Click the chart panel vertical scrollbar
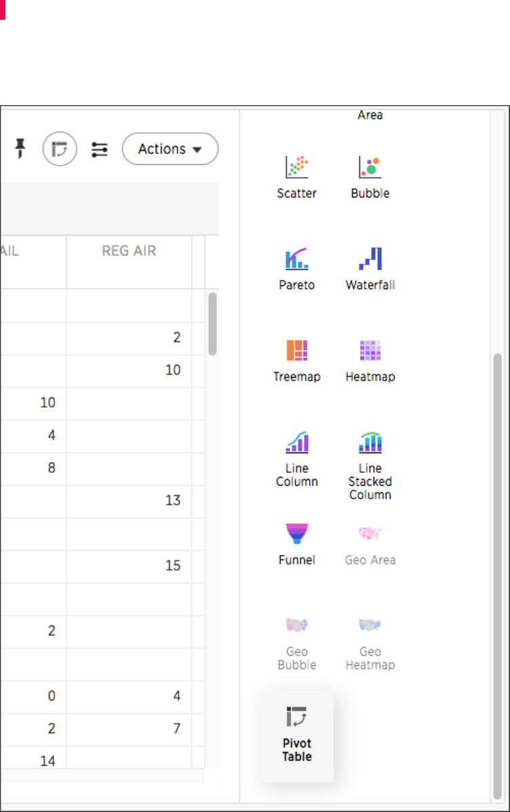510x812 pixels. pyautogui.click(x=497, y=576)
